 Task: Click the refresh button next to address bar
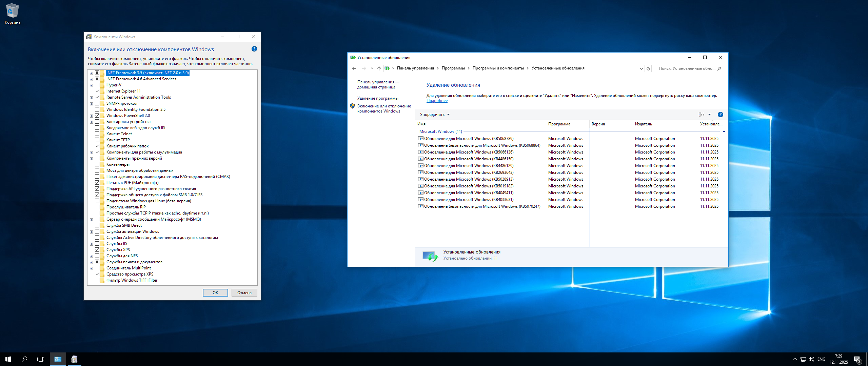648,68
